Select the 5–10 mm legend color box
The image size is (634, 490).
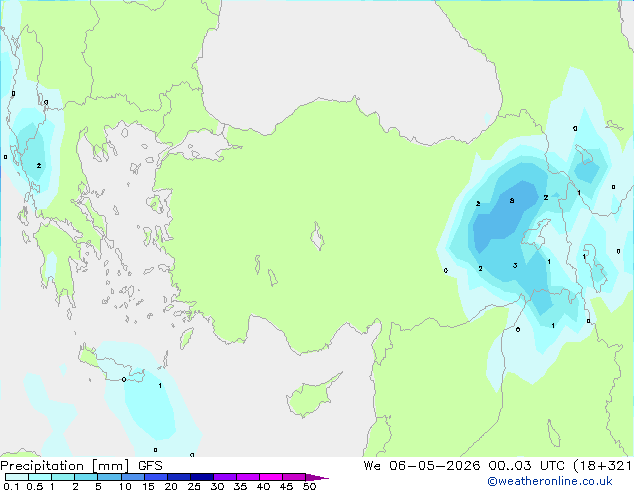click(x=109, y=477)
